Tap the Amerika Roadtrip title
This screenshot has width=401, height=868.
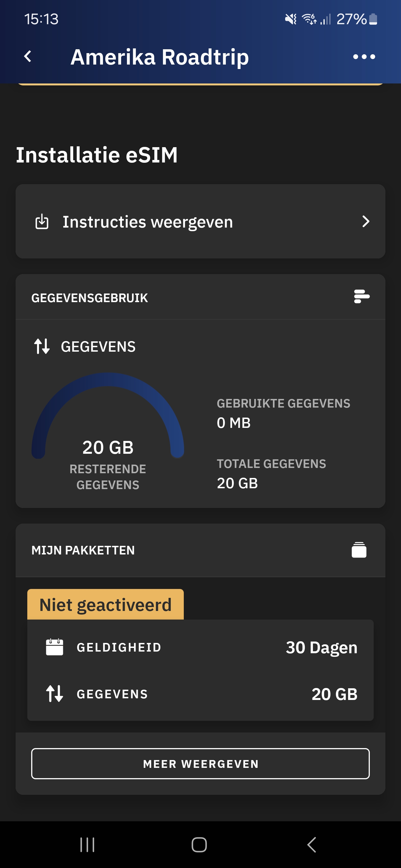pyautogui.click(x=160, y=56)
